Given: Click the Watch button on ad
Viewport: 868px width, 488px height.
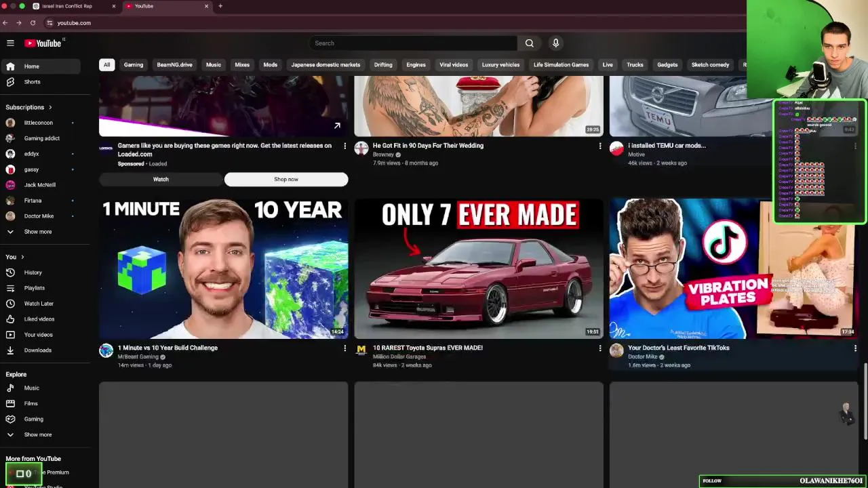Looking at the screenshot, I should (161, 180).
